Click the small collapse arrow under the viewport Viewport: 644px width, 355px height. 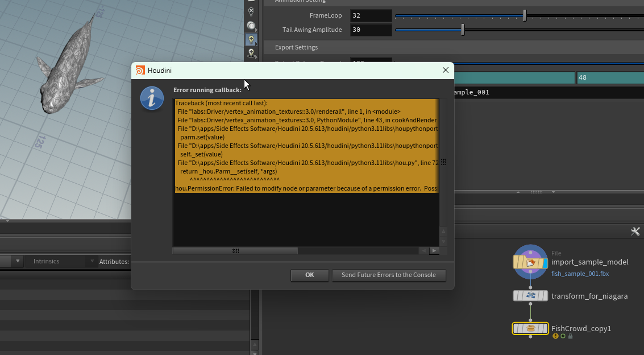[7, 221]
